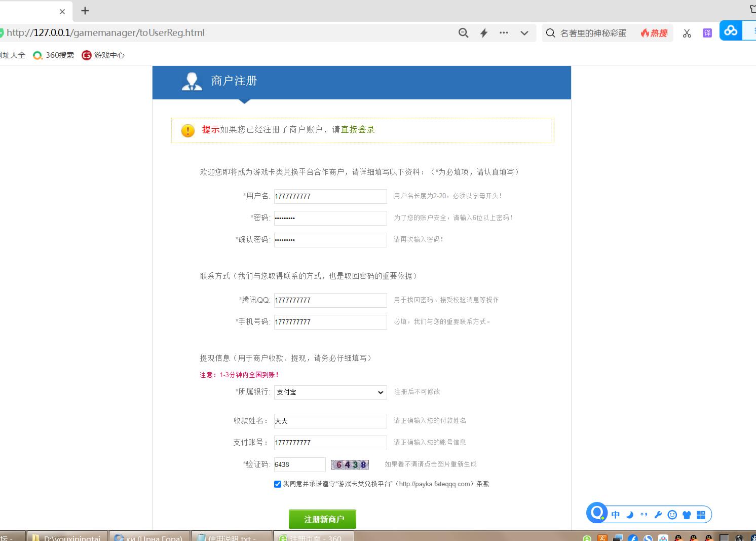Viewport: 756px width, 541px height.
Task: Toggle Chinese/English mode with 中 button
Action: pos(616,515)
